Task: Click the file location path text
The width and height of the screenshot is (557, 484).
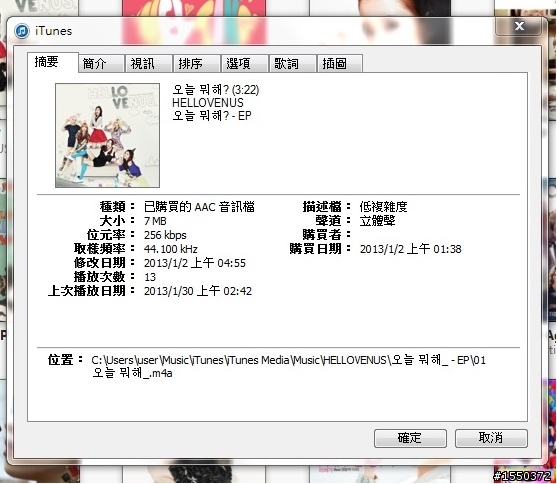Action: pos(288,367)
